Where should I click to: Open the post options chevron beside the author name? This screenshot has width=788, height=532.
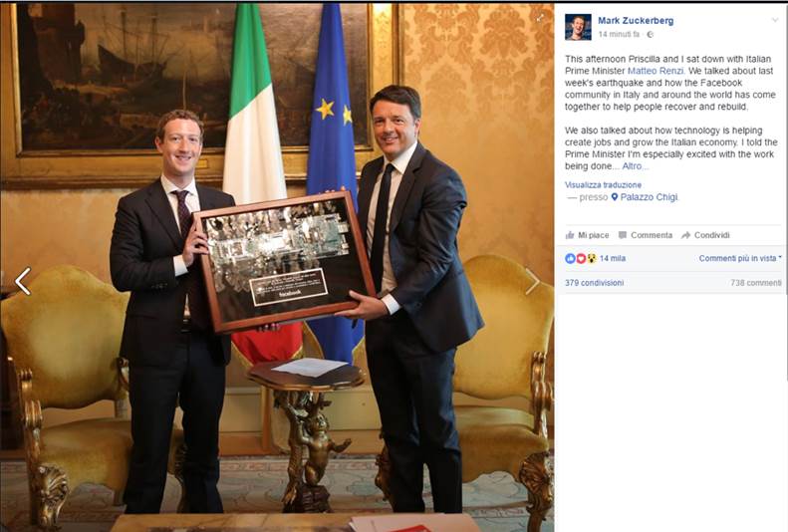(775, 21)
